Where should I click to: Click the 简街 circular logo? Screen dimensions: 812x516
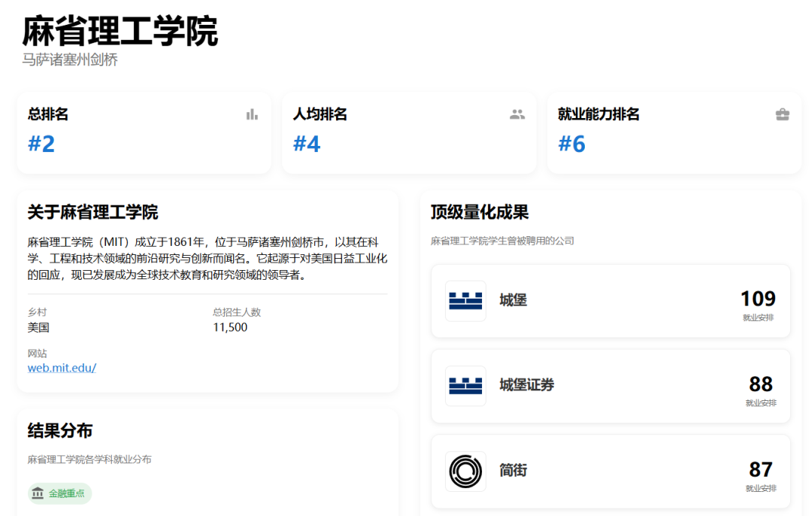pyautogui.click(x=465, y=472)
